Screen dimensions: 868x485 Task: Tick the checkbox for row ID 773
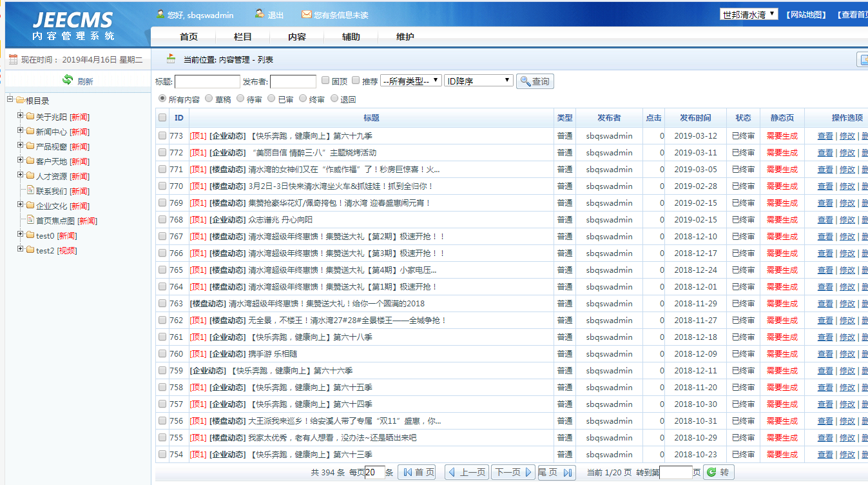point(162,135)
